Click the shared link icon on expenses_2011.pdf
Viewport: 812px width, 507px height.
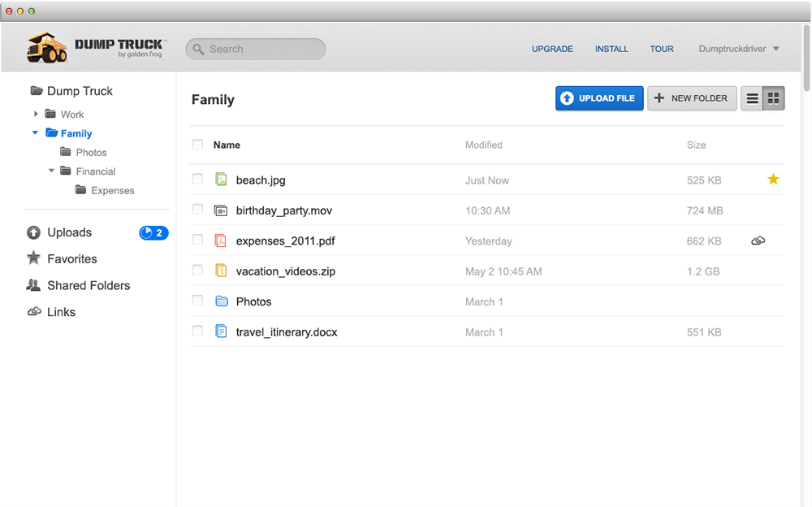tap(758, 240)
